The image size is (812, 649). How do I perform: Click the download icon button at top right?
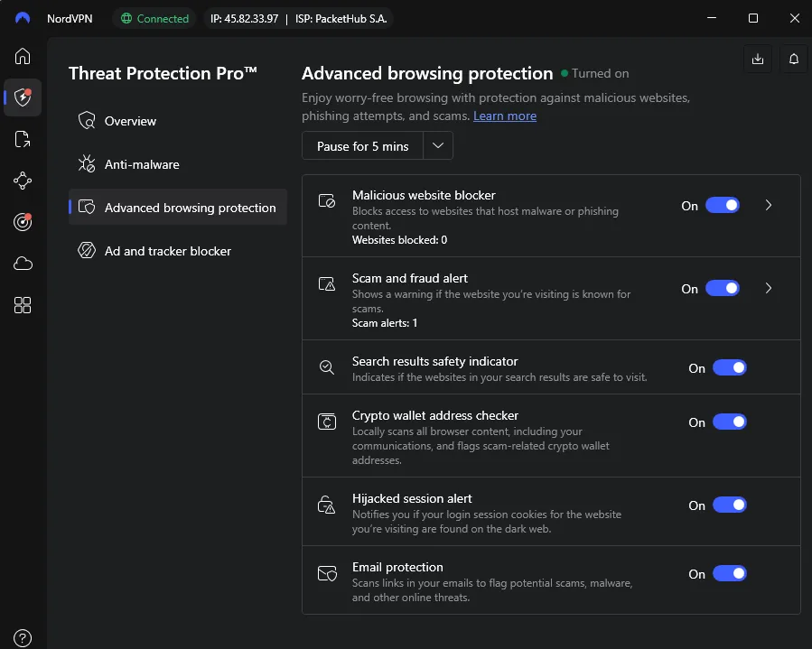tap(758, 59)
